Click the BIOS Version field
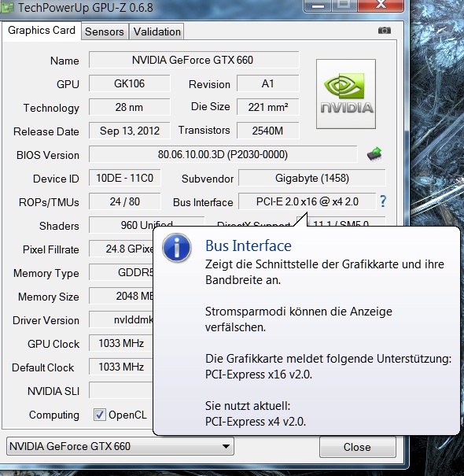Screen dimensions: 464x476 click(223, 154)
